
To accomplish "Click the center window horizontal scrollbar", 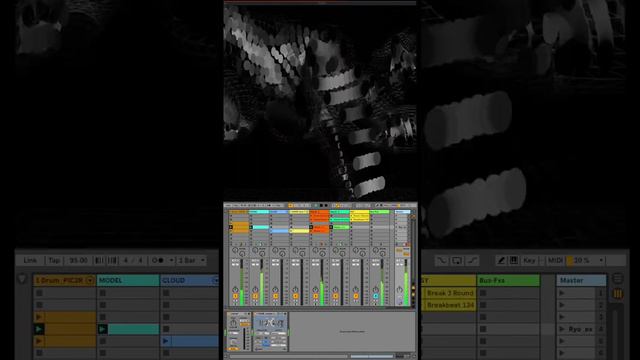I will click(x=288, y=357).
